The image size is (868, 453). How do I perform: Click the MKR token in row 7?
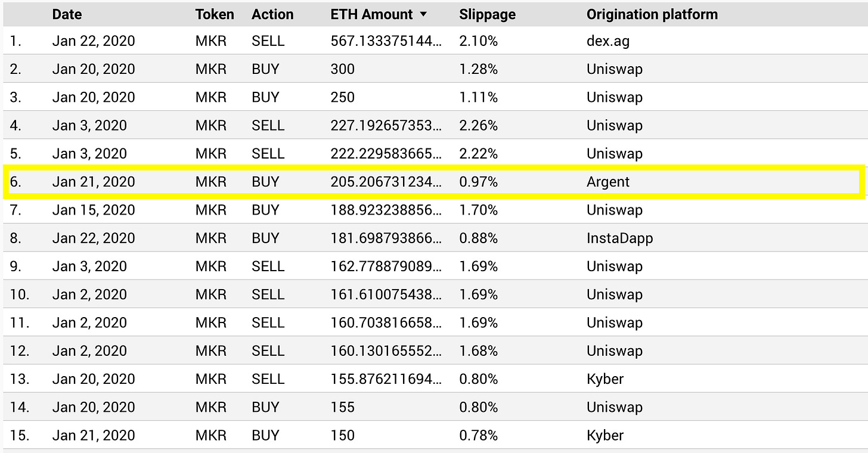(x=211, y=210)
